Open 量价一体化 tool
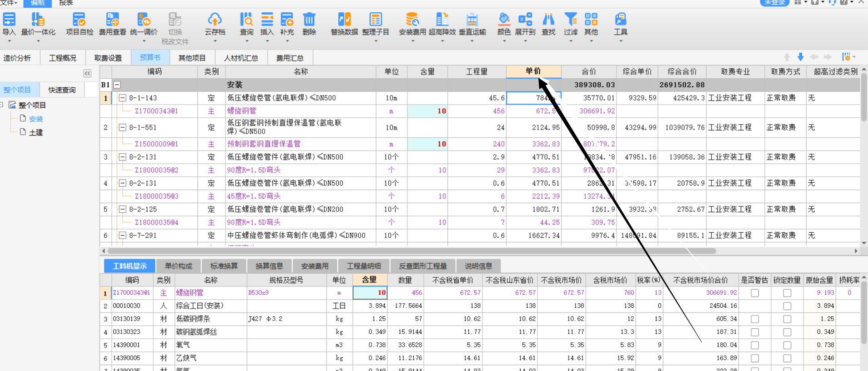The width and height of the screenshot is (868, 371). [38, 20]
